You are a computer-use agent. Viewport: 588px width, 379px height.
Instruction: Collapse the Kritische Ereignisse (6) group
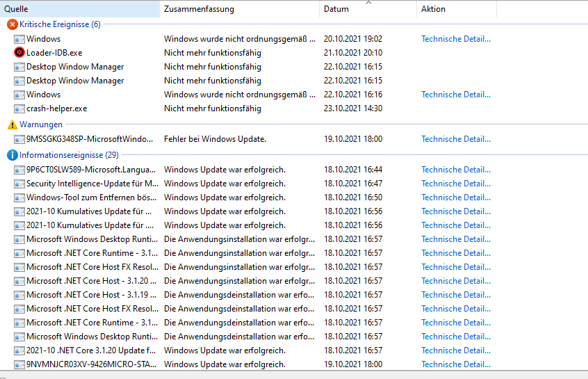pyautogui.click(x=60, y=24)
